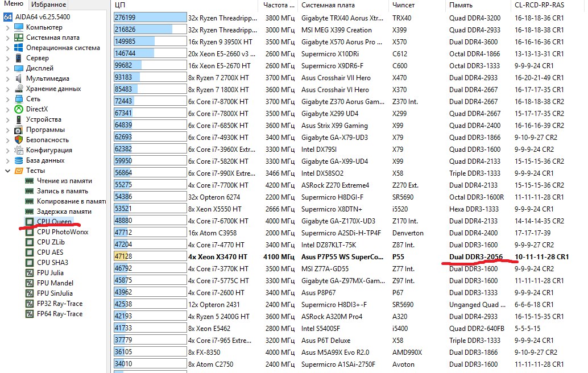This screenshot has width=588, height=373.
Task: Click the Gigabyte TRX40 Aorus Xtr... cell
Action: pos(342,18)
